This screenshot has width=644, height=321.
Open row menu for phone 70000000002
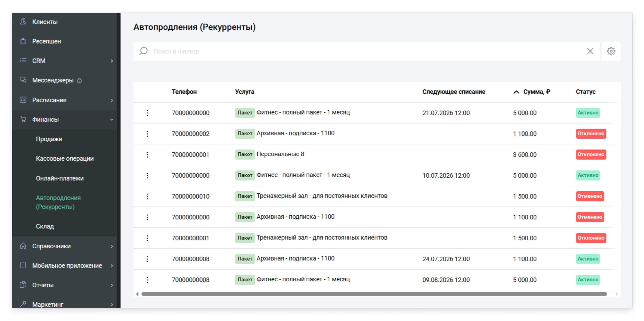point(147,134)
